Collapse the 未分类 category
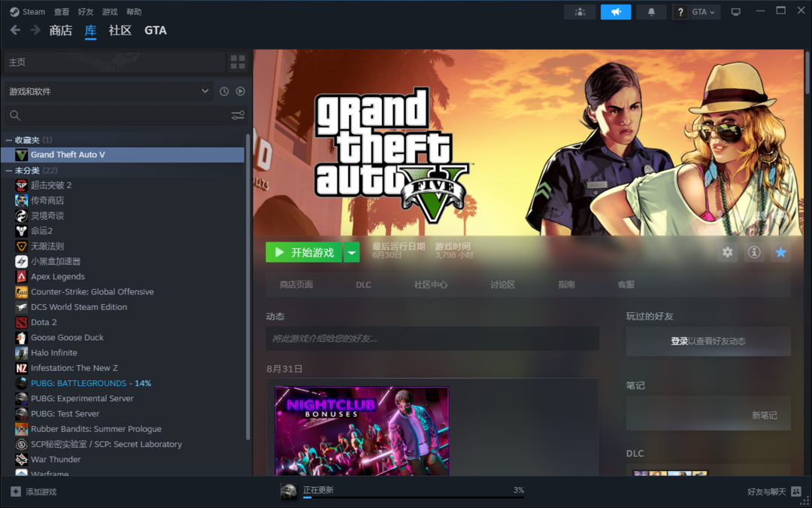 [9, 171]
